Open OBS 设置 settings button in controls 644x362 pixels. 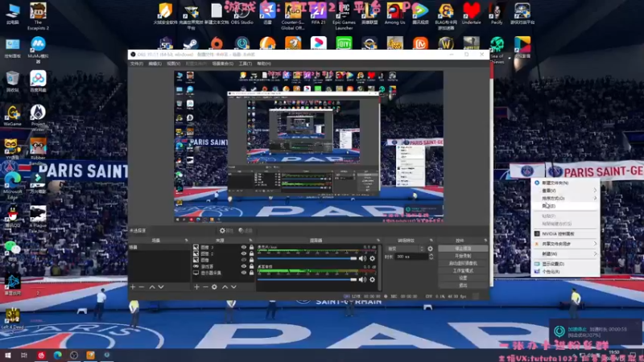(463, 278)
